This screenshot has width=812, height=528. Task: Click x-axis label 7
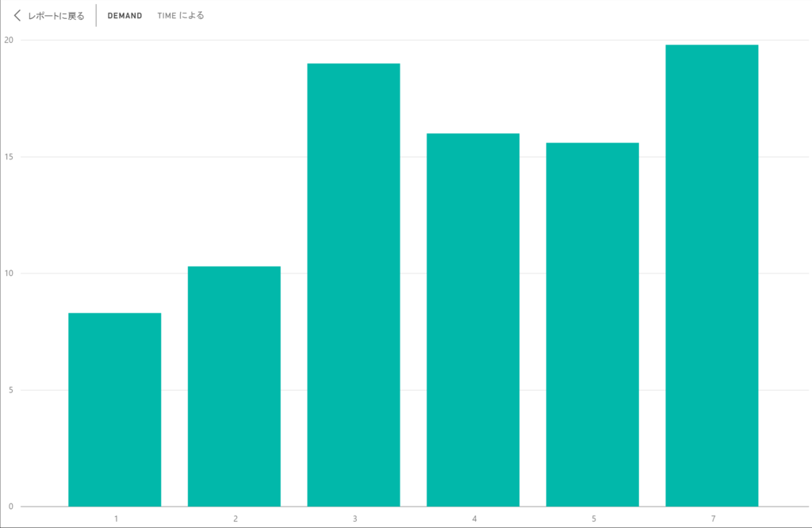[713, 518]
